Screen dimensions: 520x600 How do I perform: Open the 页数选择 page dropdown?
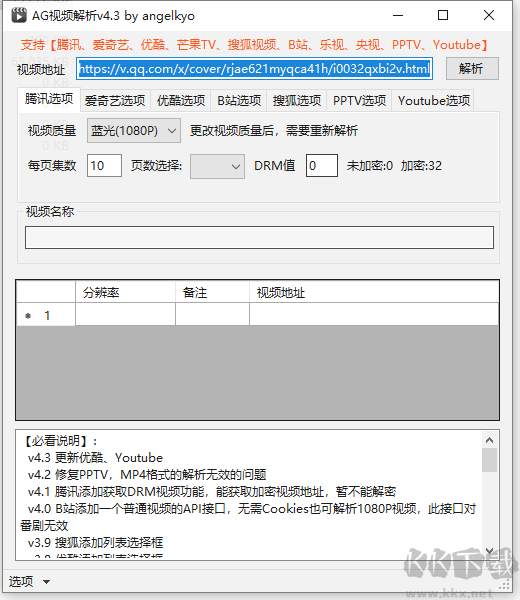coord(217,166)
